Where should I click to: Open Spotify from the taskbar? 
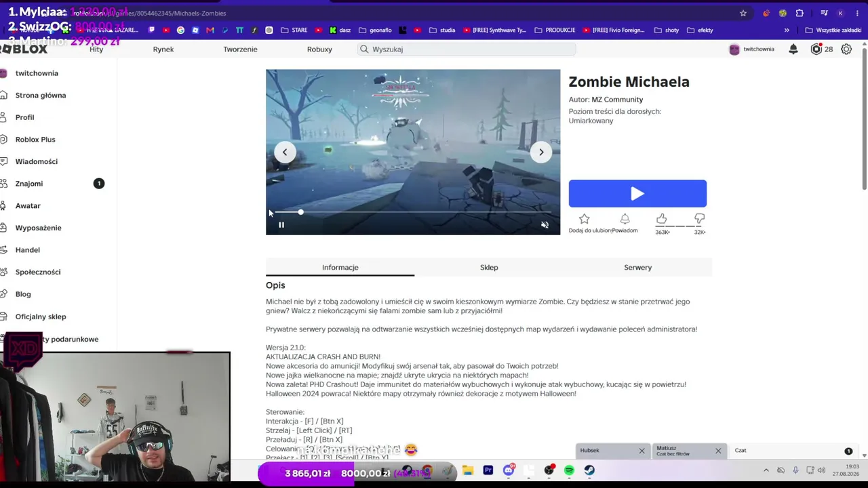569,470
